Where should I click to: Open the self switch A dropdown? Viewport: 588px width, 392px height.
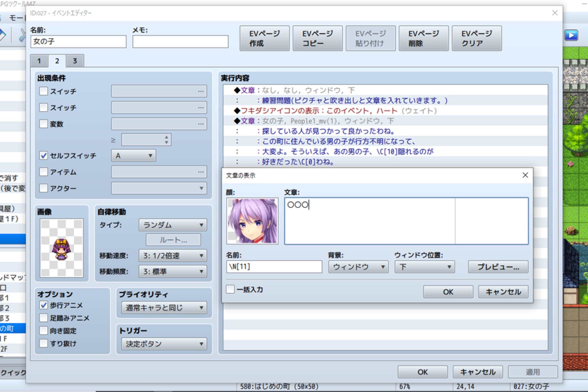pos(134,156)
